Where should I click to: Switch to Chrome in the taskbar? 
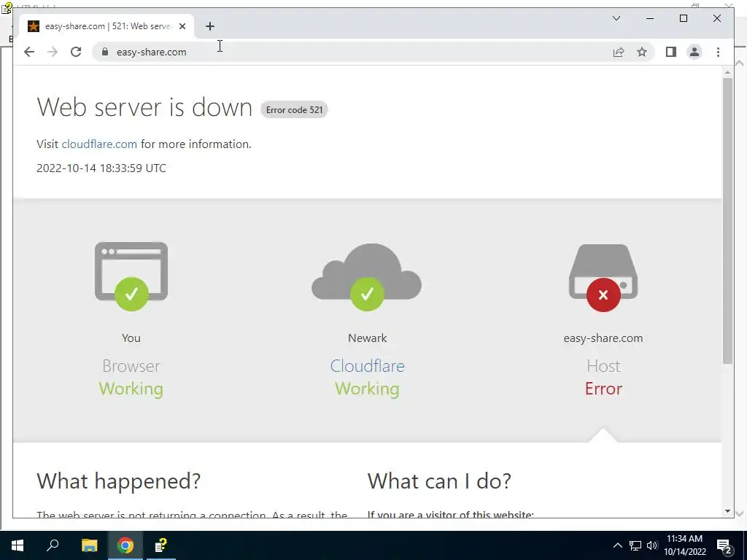click(x=125, y=545)
